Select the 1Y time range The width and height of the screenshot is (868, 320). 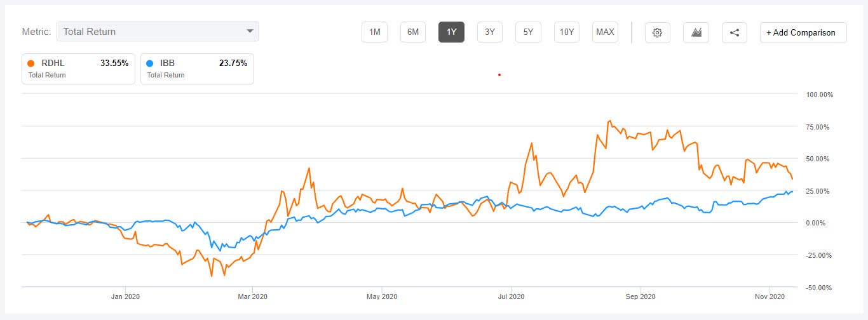click(451, 32)
